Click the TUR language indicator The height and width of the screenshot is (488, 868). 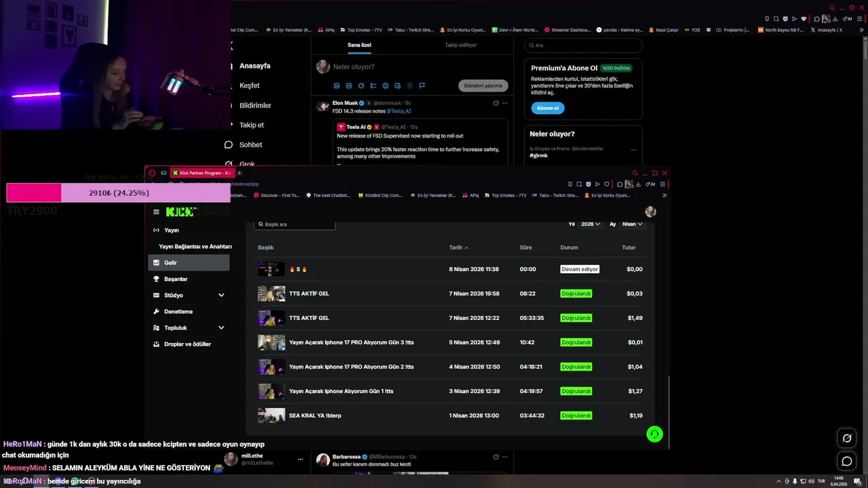click(821, 481)
